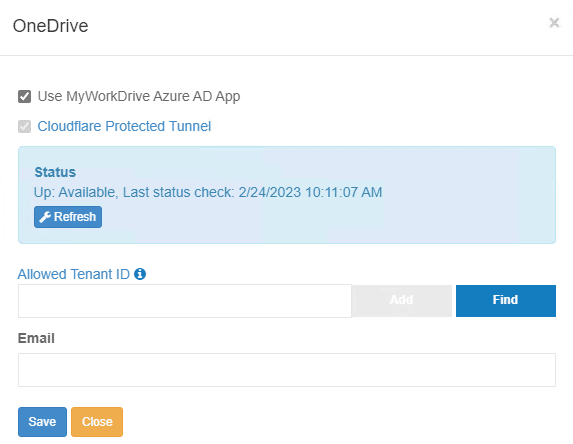Click the Status heading in the panel

[55, 172]
